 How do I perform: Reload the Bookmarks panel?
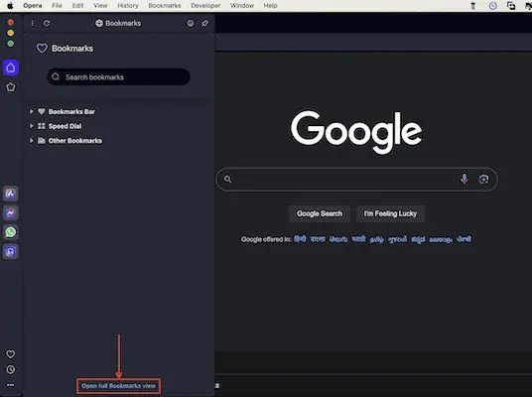click(x=47, y=23)
